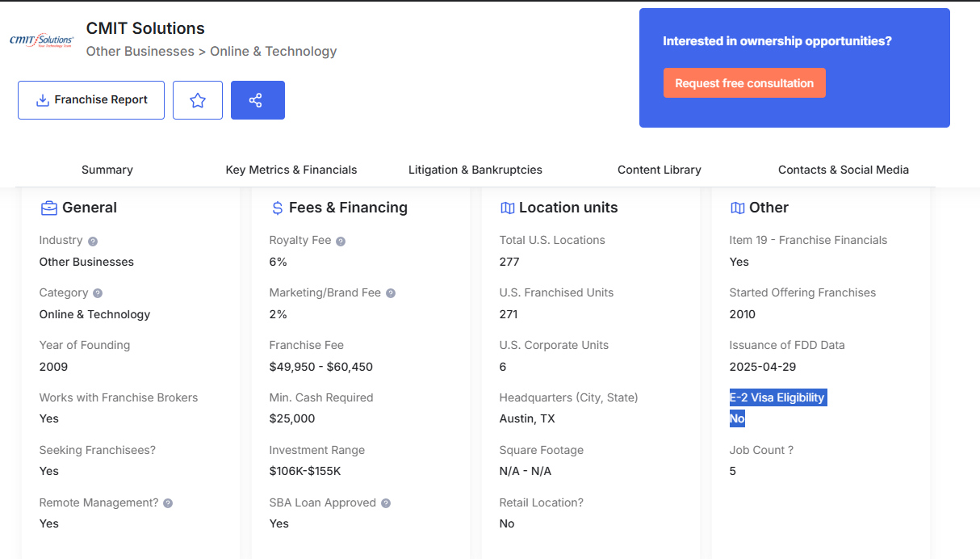Click the blue share icon button
The image size is (980, 559).
[258, 100]
